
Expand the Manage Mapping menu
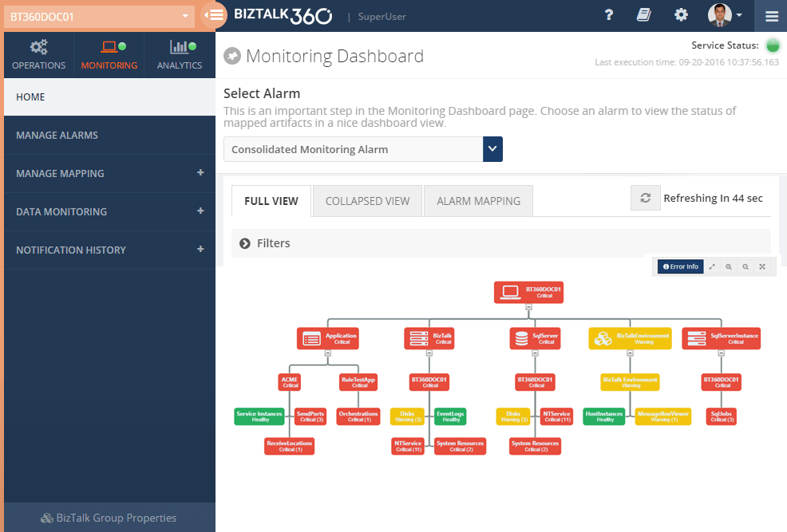point(200,172)
